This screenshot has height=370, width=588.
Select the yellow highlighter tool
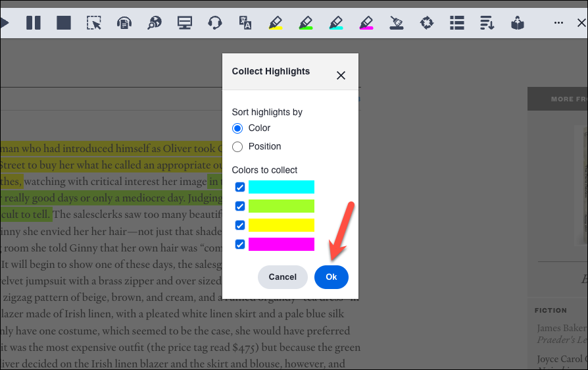(275, 23)
